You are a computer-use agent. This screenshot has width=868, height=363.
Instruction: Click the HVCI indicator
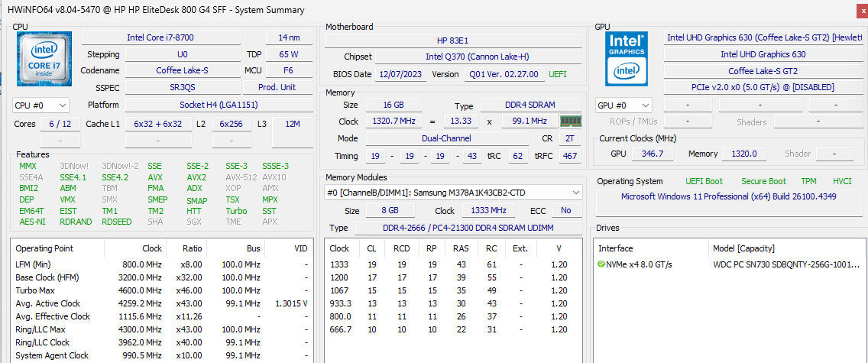842,181
